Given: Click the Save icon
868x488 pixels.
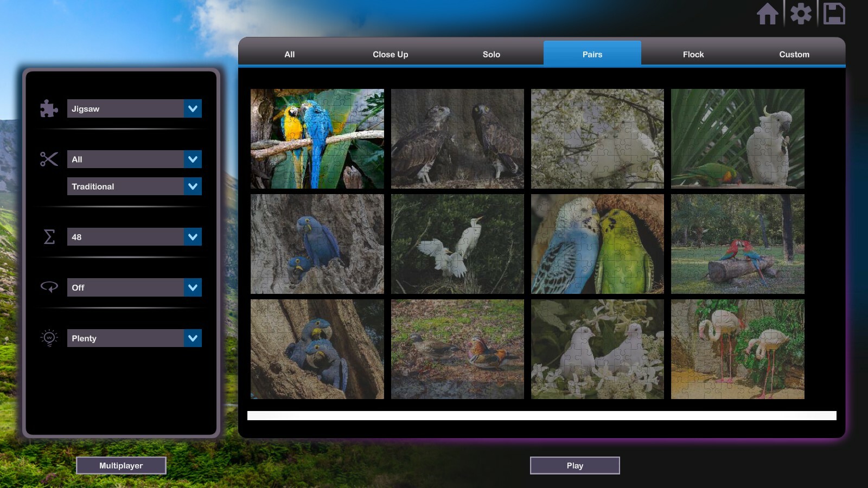Looking at the screenshot, I should click(x=834, y=15).
